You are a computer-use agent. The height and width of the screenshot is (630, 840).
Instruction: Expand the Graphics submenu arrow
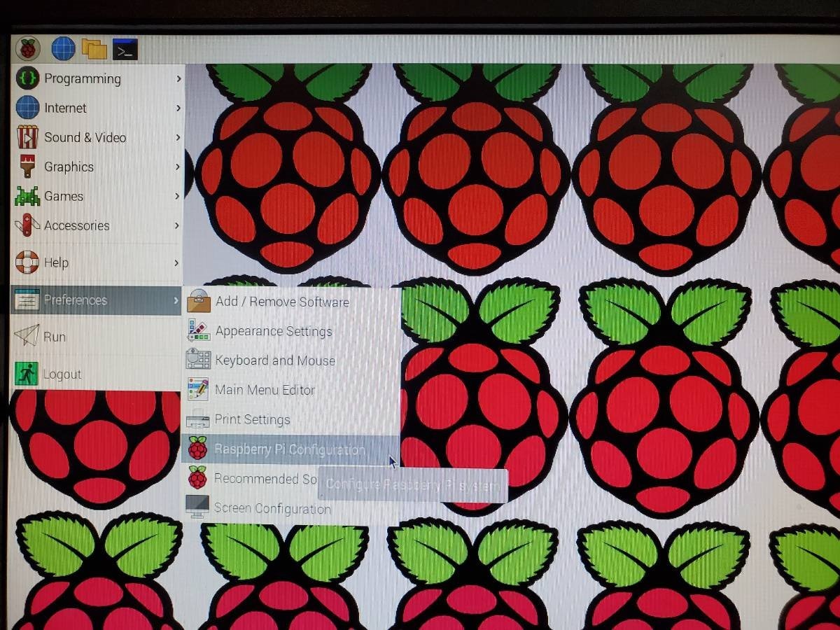pos(178,167)
